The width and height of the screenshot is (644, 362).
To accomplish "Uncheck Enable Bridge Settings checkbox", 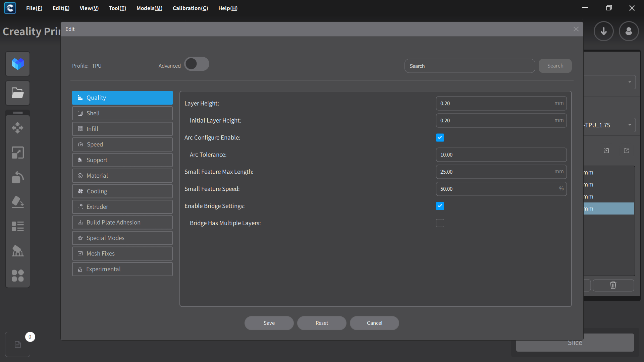I will tap(440, 206).
